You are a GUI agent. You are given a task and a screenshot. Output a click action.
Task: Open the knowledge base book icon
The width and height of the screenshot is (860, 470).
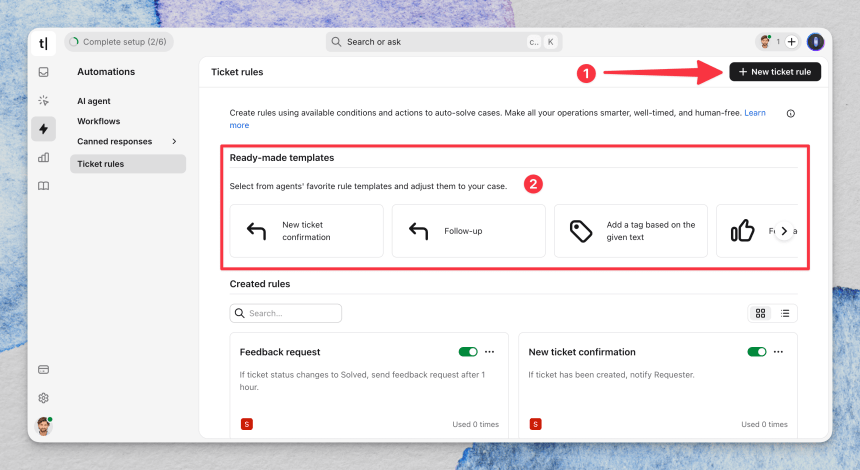43,186
